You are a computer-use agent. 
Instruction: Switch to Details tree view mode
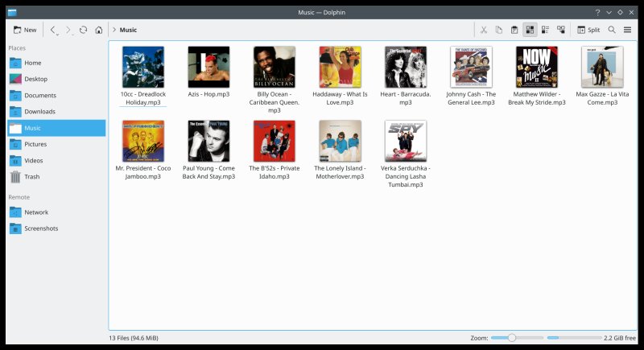tap(561, 30)
